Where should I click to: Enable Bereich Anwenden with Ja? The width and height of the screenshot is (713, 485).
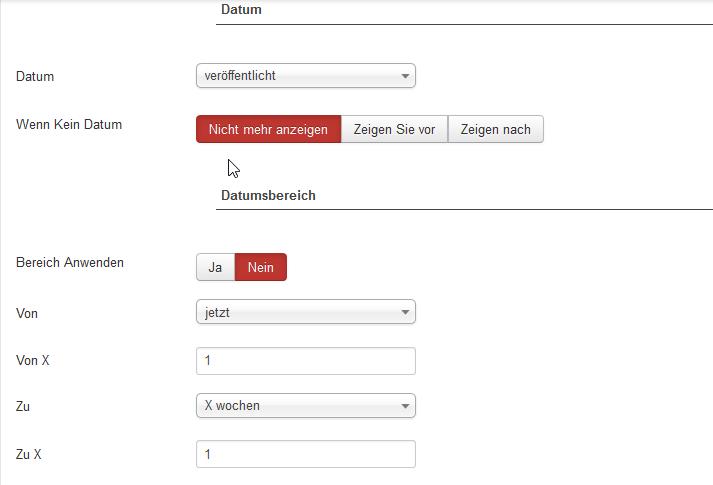pos(215,268)
